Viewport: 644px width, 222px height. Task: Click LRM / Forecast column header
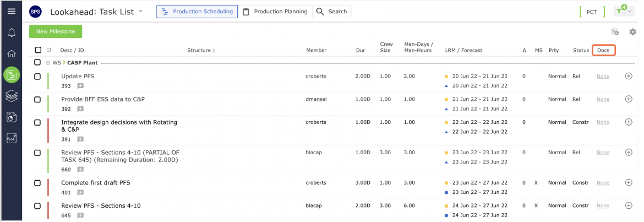463,51
